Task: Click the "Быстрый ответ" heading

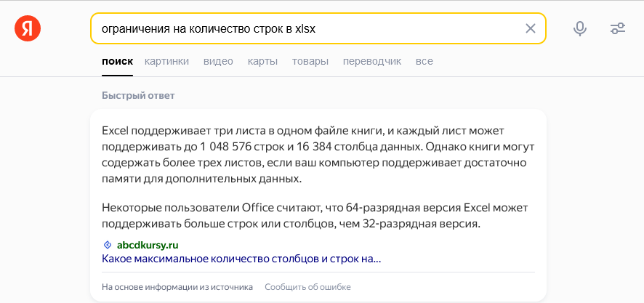Action: tap(138, 95)
